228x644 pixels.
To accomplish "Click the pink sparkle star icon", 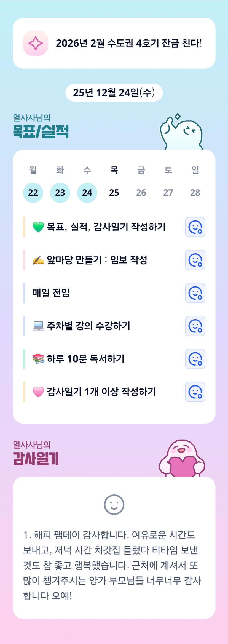I will 36,43.
